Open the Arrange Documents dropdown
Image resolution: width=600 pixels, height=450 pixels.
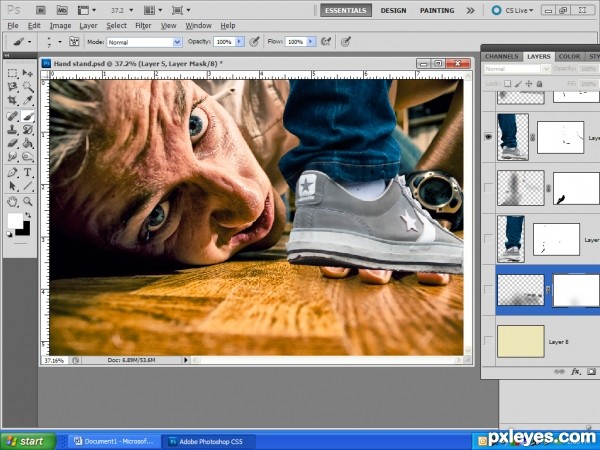tap(153, 10)
